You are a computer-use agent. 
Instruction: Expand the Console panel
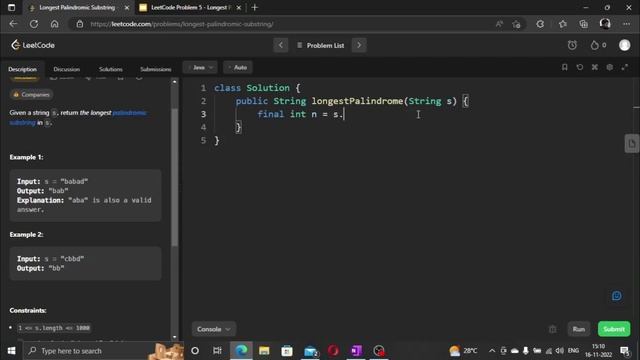pos(213,329)
